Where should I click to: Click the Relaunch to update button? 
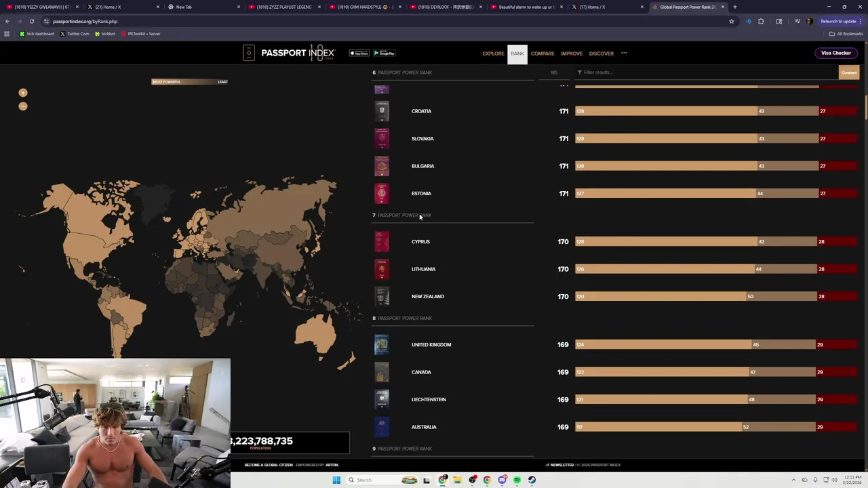pos(842,21)
